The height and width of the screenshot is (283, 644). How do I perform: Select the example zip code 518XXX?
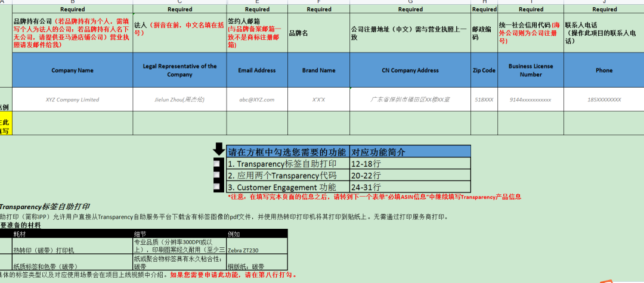(x=484, y=99)
